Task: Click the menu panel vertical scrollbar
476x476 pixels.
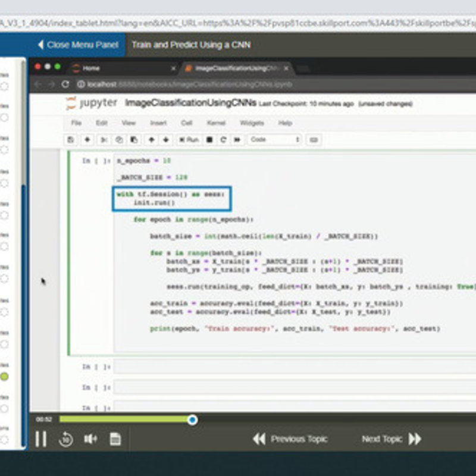Action: (23, 316)
